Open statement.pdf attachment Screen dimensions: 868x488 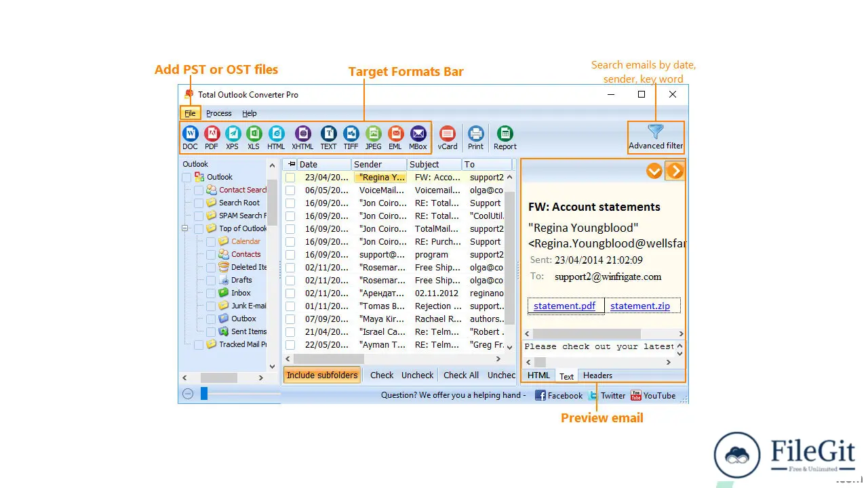(565, 306)
